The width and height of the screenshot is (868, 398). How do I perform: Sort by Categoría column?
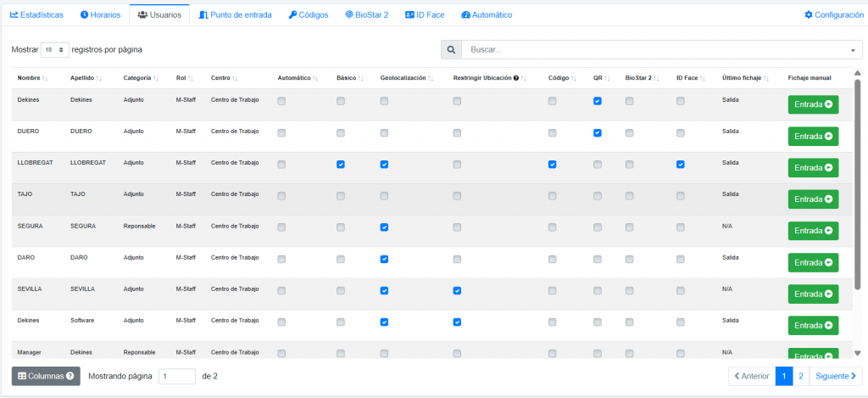click(141, 78)
